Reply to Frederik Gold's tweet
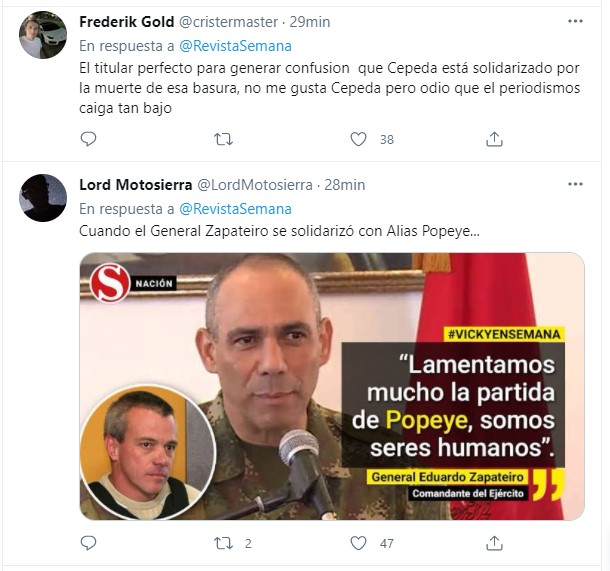This screenshot has height=571, width=610. 88,139
